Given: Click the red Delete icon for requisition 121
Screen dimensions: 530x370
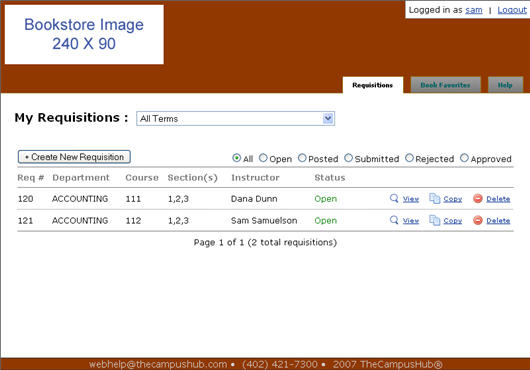Looking at the screenshot, I should click(478, 220).
